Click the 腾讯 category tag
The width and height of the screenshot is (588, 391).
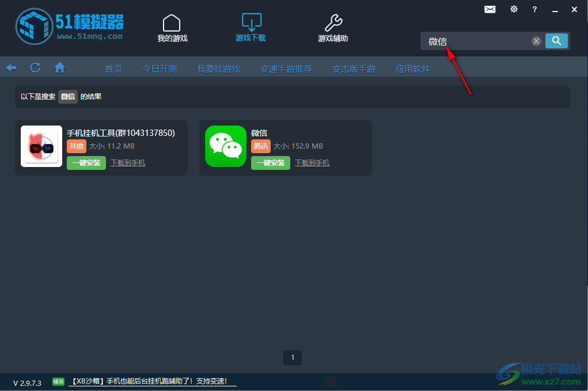pyautogui.click(x=261, y=146)
